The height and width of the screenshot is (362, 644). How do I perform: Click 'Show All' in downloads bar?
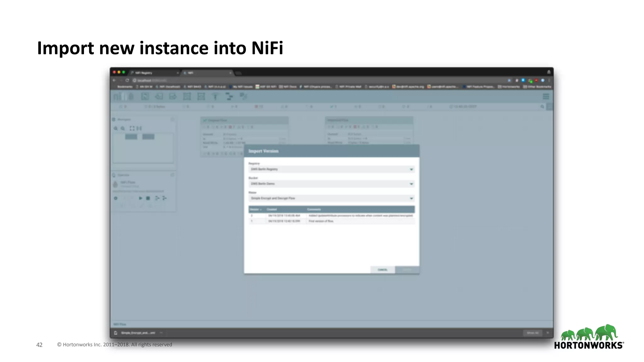click(533, 333)
